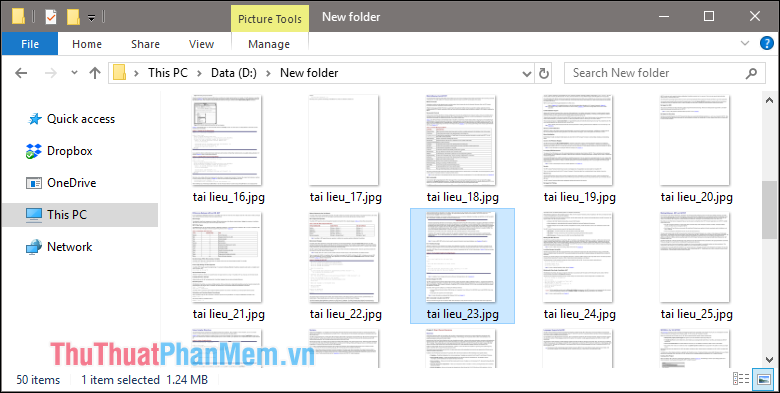Screen dimensions: 780x393
Task: Open the Manage tab under Picture Tools
Action: click(269, 44)
